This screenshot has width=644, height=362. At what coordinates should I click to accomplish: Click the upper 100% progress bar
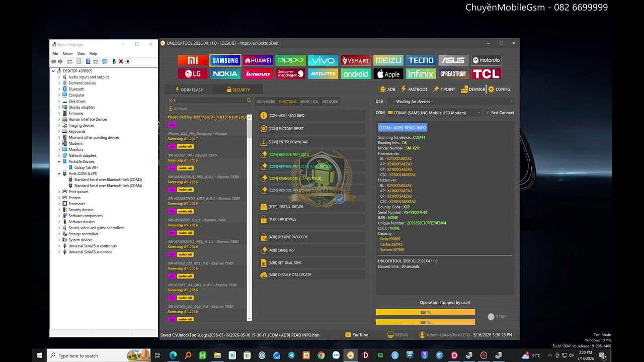[x=425, y=312]
